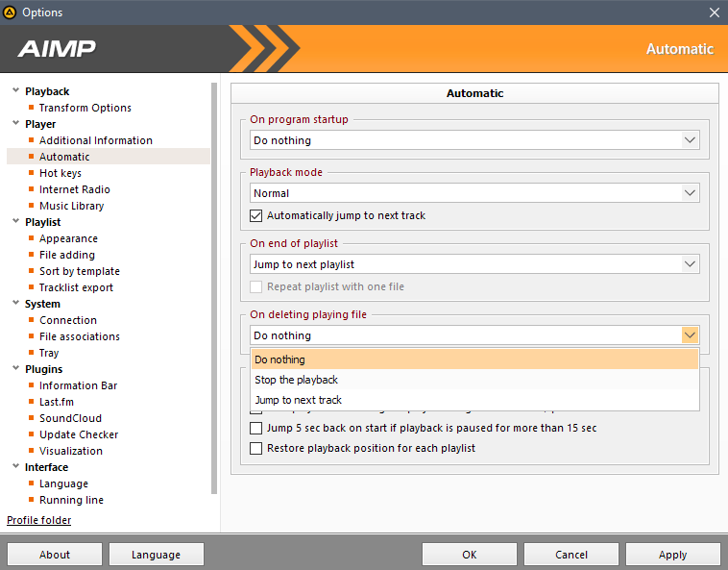Image resolution: width=728 pixels, height=570 pixels.
Task: Open Connection settings
Action: tap(68, 320)
